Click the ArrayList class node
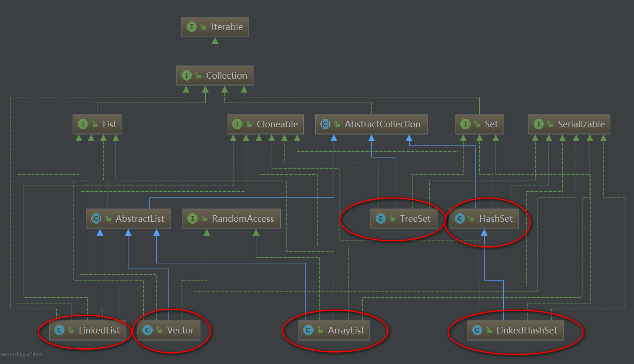Image resolution: width=634 pixels, height=364 pixels. (334, 330)
